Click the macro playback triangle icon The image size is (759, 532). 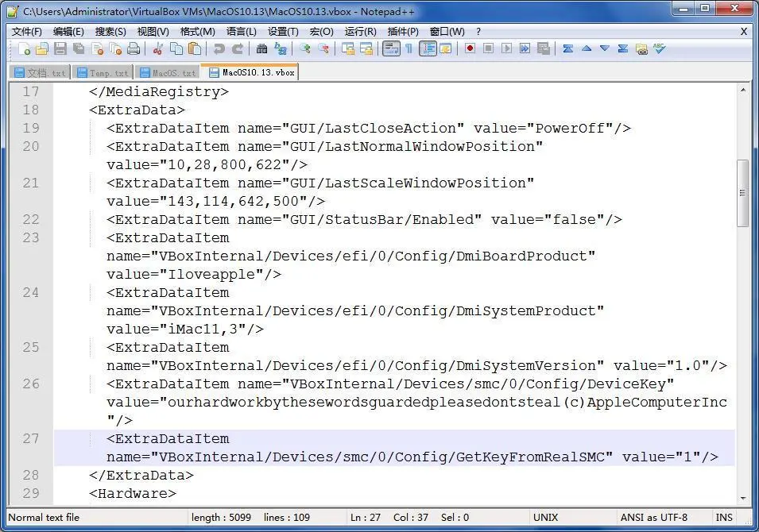[x=507, y=49]
